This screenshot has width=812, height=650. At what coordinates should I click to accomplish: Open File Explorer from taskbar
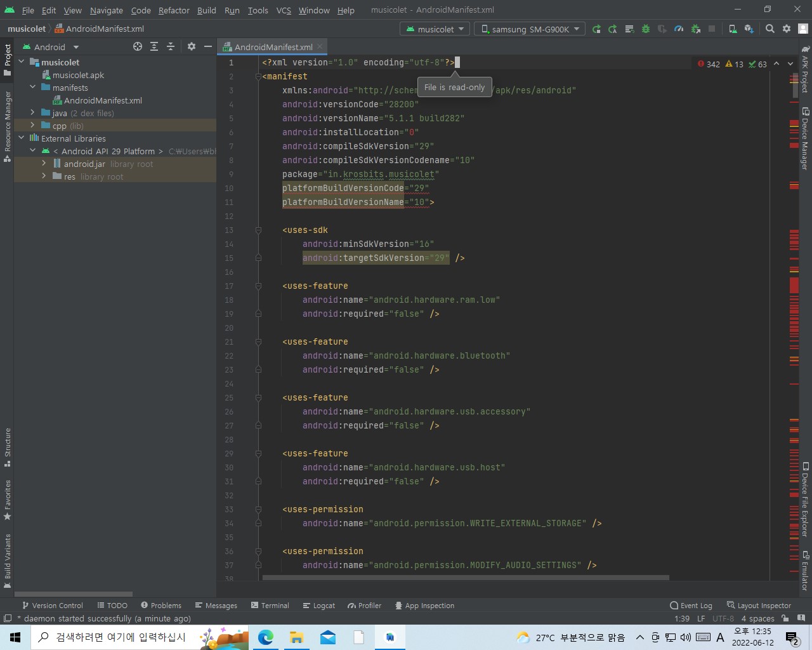297,637
